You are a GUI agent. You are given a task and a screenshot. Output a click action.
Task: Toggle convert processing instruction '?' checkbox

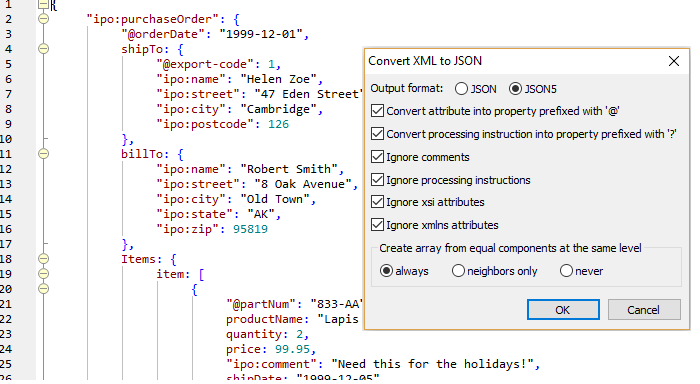tap(377, 134)
